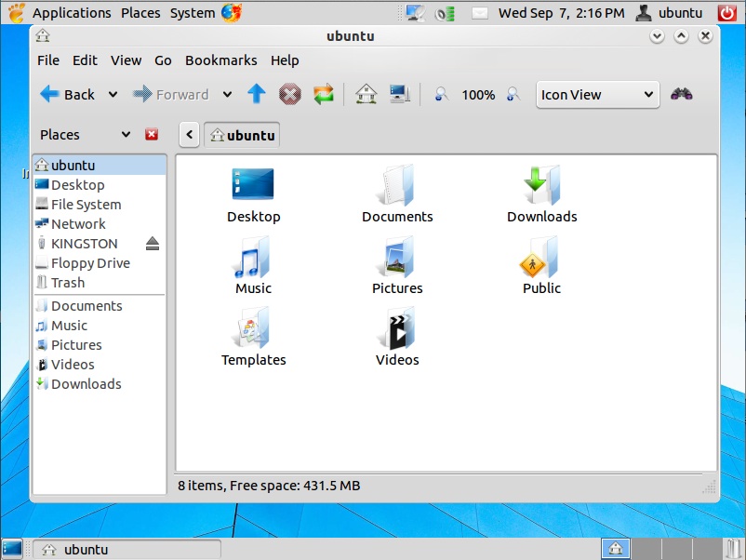This screenshot has height=560, width=746.
Task: Zoom out with the minus magnifier
Action: pos(442,94)
